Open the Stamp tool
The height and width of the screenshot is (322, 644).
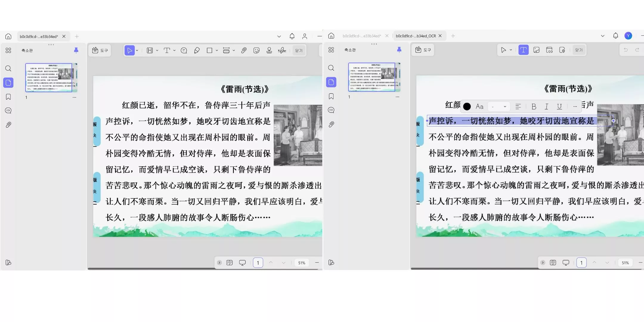click(269, 50)
